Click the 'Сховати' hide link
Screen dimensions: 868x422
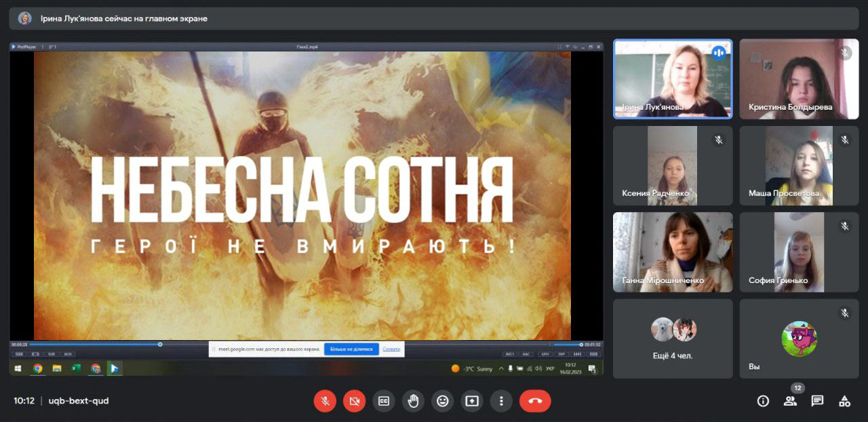coord(391,350)
